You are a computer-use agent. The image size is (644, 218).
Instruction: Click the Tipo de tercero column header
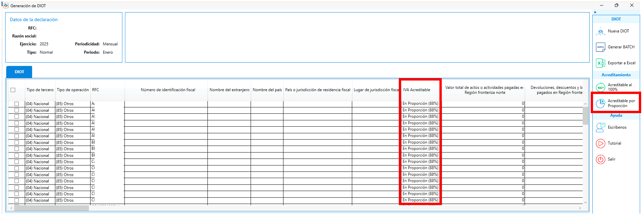tap(40, 90)
